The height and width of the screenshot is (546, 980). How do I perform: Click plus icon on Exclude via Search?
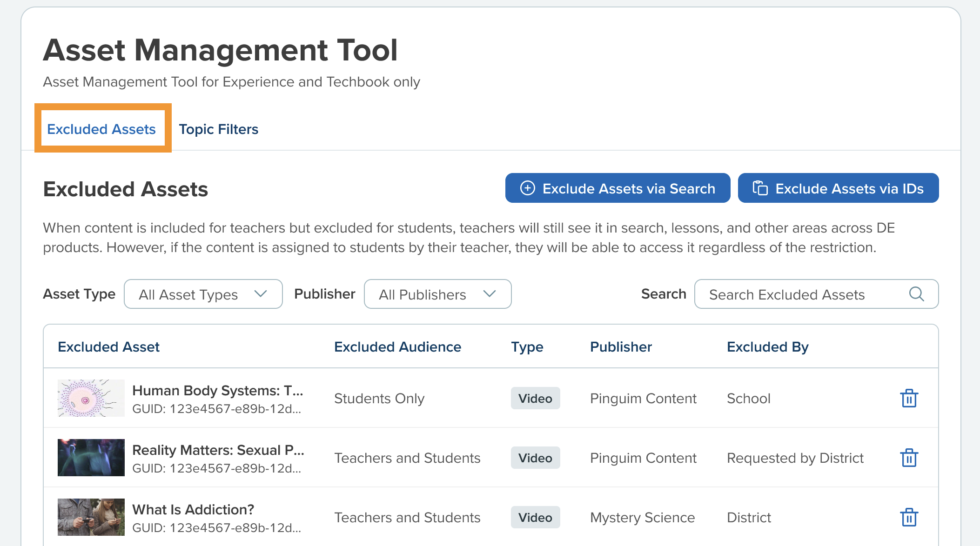click(527, 188)
